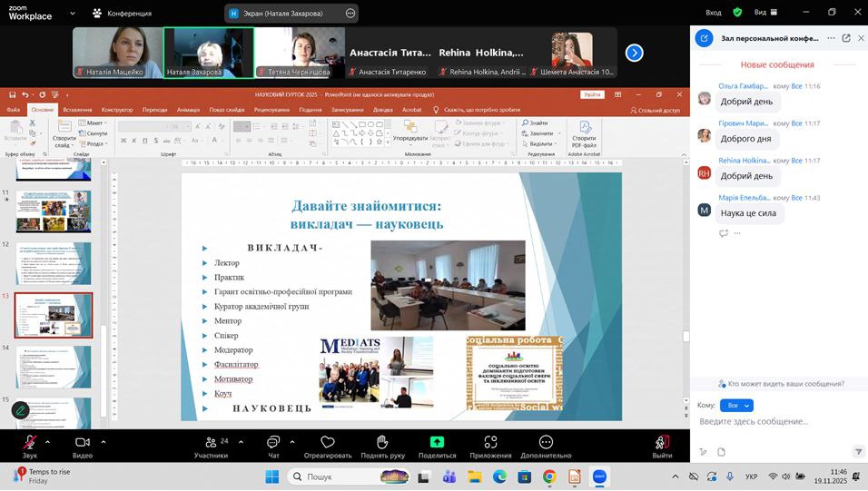Open the Приложения apps icon
This screenshot has height=491, width=868.
coord(491,442)
